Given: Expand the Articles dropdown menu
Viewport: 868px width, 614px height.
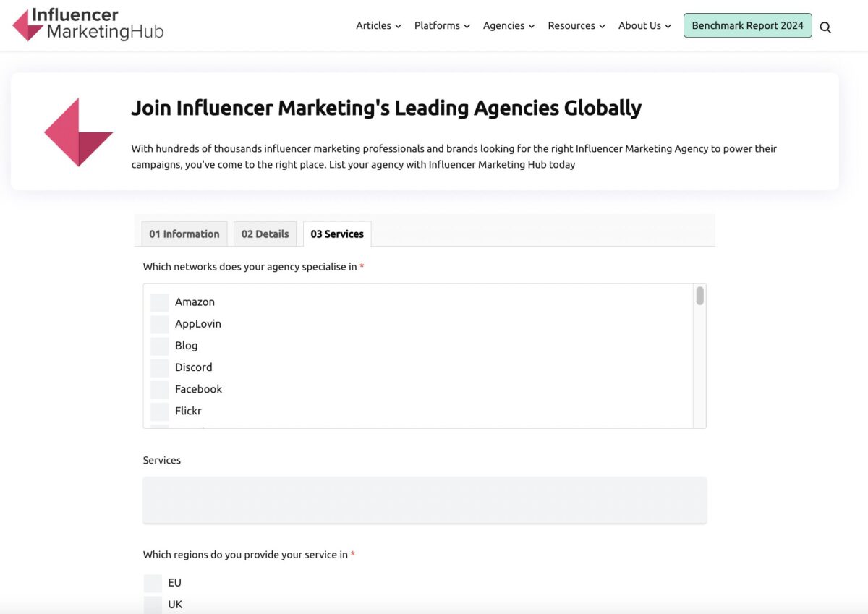Looking at the screenshot, I should pos(378,25).
